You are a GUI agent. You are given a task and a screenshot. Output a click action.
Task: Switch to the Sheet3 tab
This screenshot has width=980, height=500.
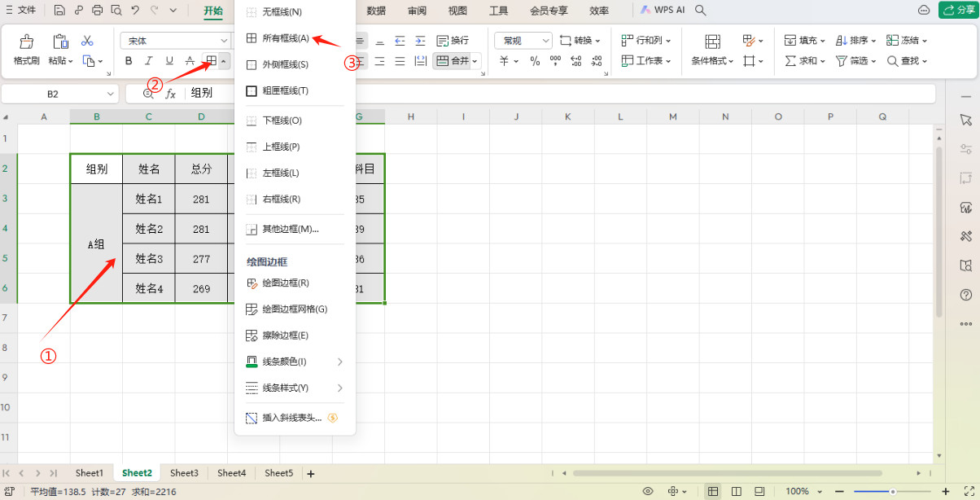(184, 473)
